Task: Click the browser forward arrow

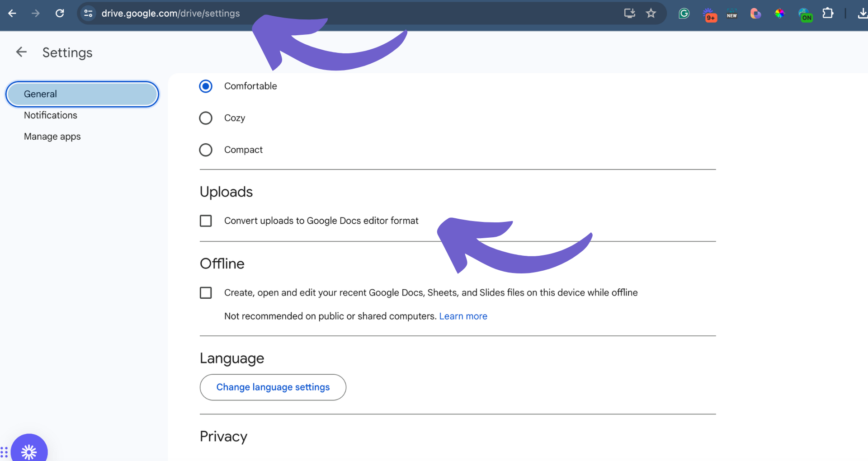Action: pos(36,14)
